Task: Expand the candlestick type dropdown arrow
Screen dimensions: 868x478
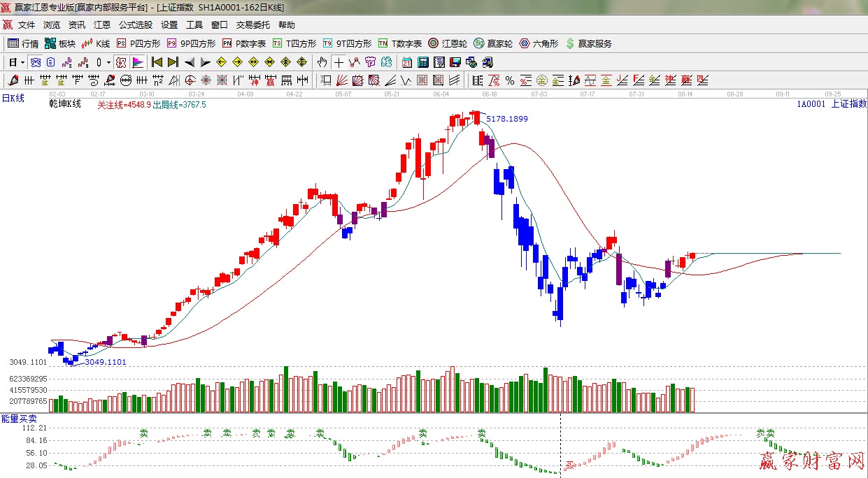Action: 108,62
